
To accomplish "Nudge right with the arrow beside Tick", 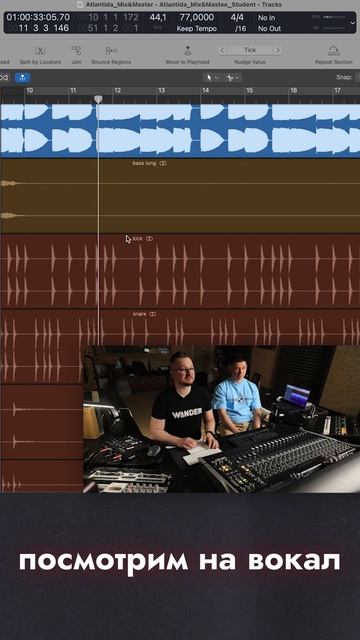I will pos(278,50).
